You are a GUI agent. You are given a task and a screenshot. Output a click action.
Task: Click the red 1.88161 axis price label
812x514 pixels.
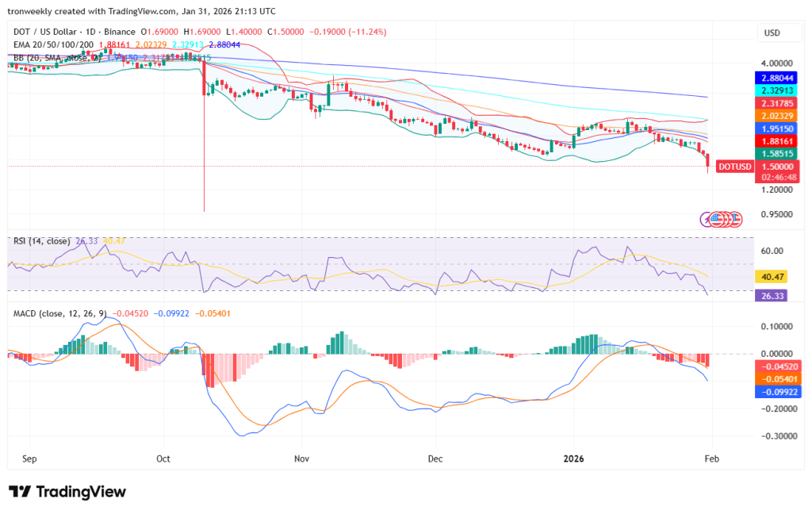click(777, 141)
